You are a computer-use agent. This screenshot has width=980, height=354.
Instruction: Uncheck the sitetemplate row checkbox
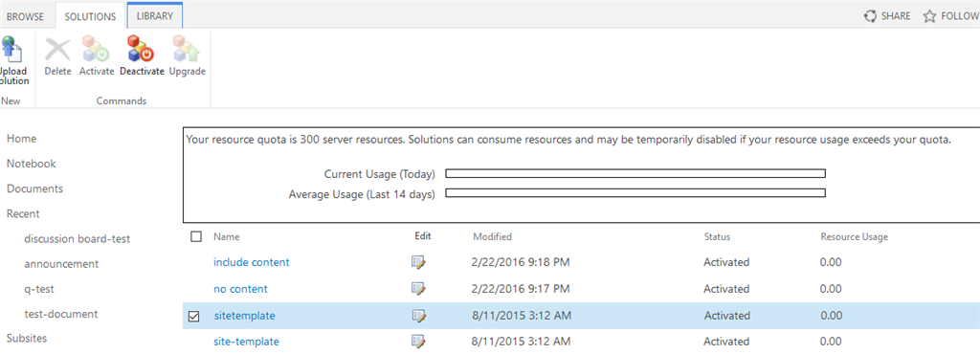coord(193,317)
